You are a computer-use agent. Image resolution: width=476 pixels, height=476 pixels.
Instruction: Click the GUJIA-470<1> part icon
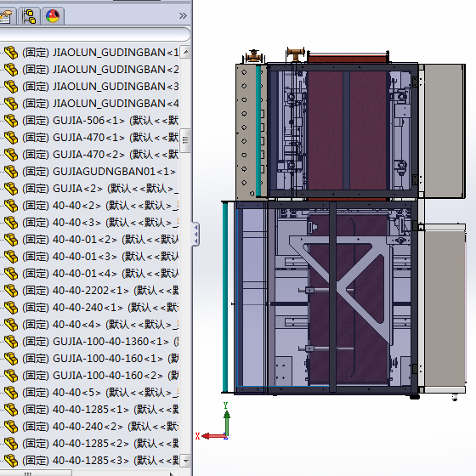[11, 138]
